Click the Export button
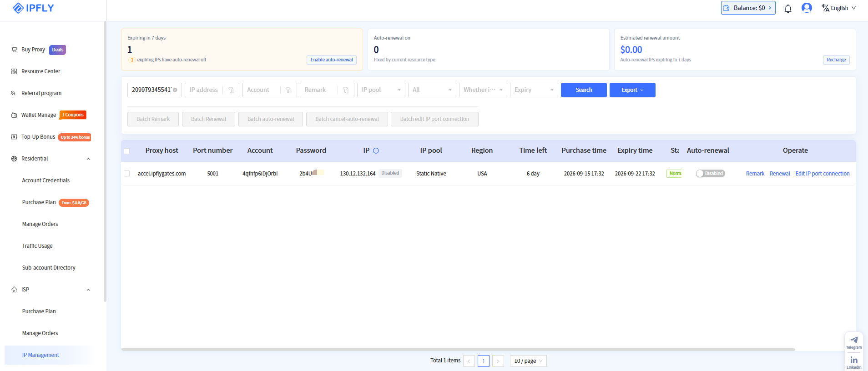868x371 pixels. coord(632,90)
